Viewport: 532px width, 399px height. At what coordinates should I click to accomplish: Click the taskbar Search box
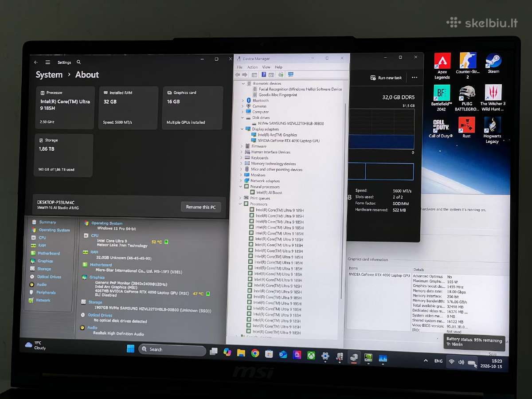tap(172, 350)
